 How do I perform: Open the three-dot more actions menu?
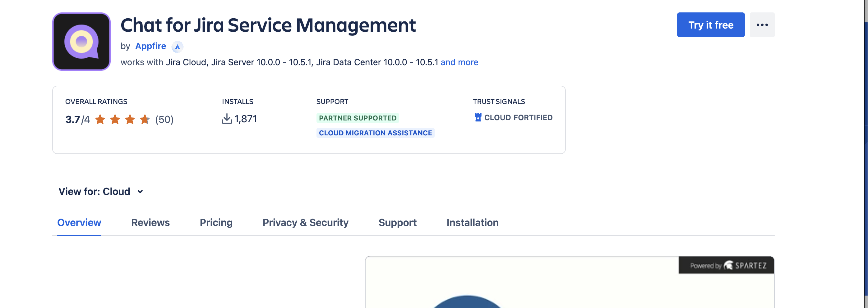(x=762, y=25)
